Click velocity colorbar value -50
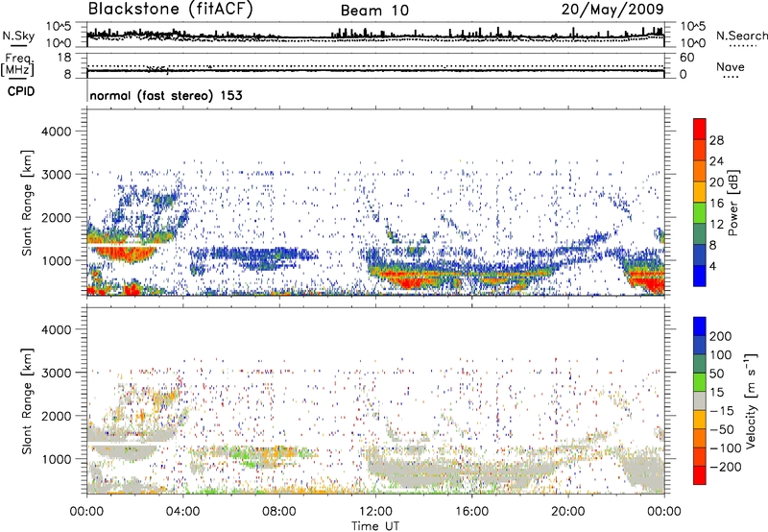768x532 pixels. coord(722,429)
